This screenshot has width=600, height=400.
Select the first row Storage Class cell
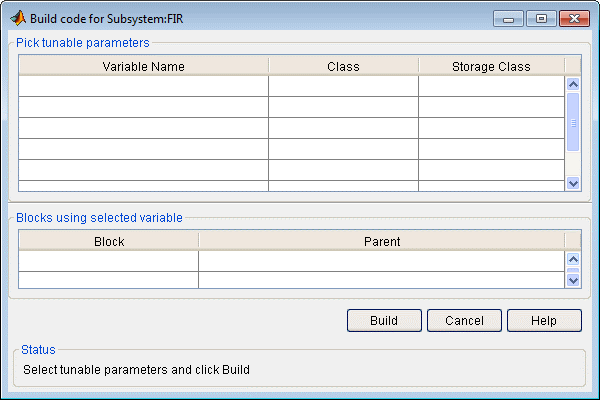tap(491, 86)
